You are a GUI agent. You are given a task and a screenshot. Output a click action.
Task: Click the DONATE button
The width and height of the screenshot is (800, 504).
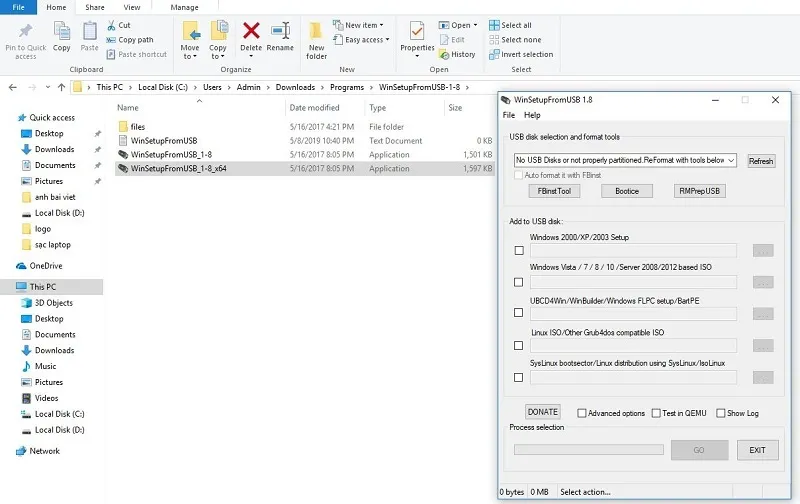(x=542, y=412)
